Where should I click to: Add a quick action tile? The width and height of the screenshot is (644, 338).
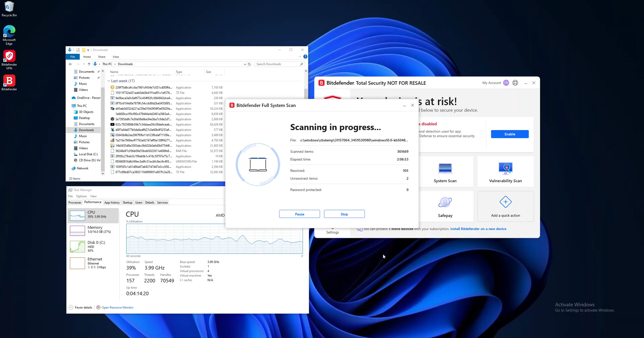point(505,206)
